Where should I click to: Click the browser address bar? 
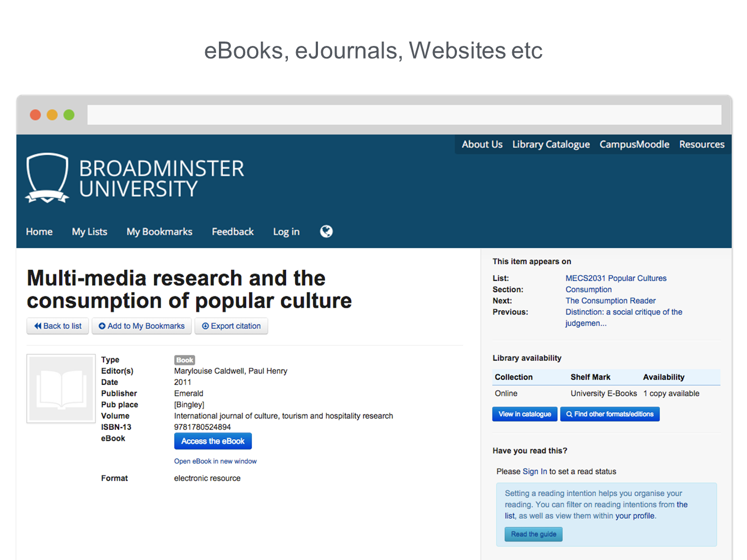tap(404, 115)
